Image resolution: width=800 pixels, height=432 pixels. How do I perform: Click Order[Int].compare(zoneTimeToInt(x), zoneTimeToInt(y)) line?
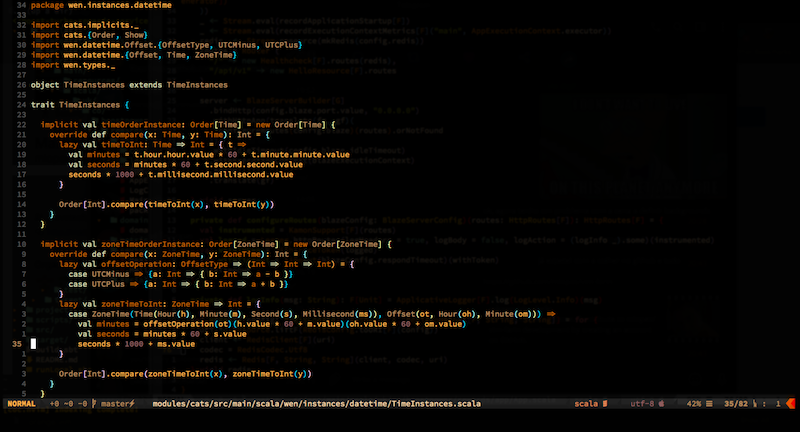[x=185, y=374]
